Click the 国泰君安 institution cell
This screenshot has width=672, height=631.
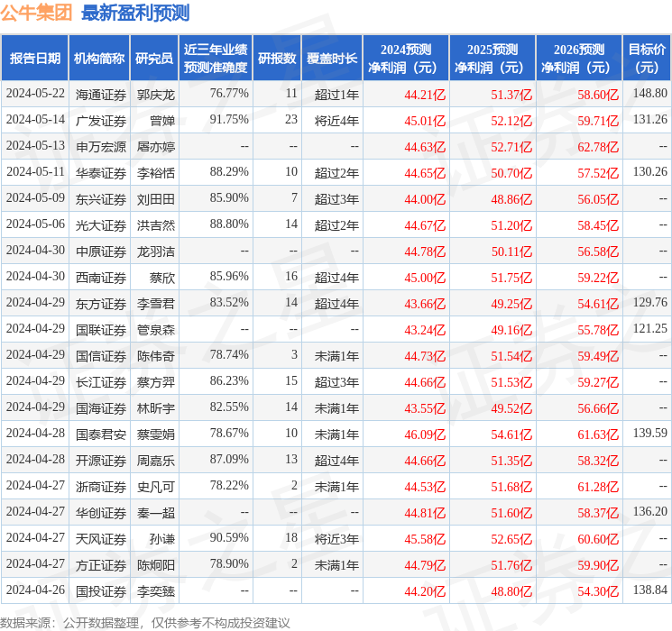pos(101,434)
